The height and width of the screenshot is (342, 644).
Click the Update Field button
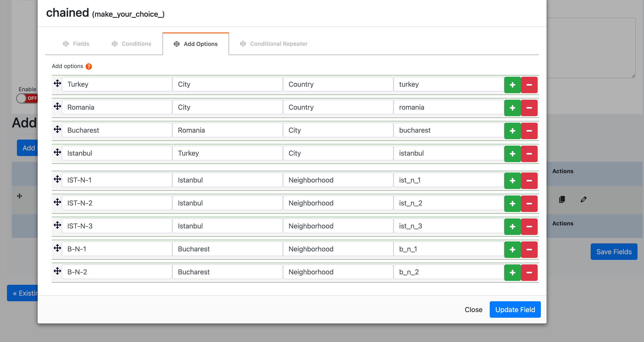[x=515, y=309]
